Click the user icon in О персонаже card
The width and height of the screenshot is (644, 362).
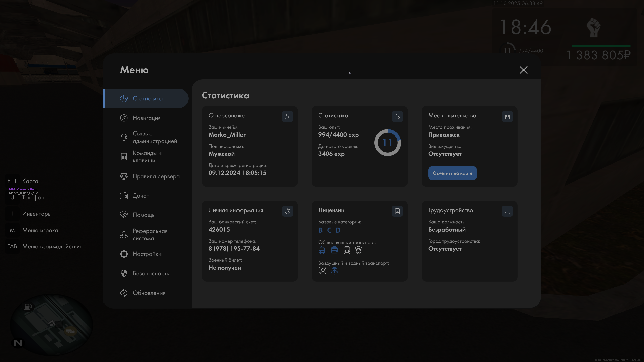point(287,116)
